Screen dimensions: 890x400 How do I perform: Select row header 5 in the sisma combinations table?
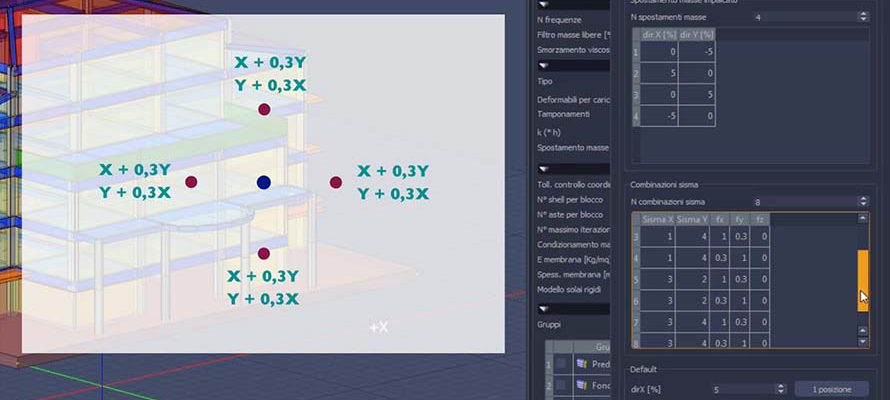click(x=636, y=279)
